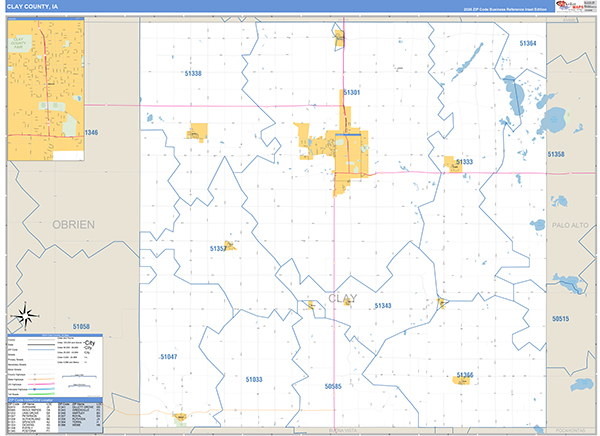Select ZIP code label 51033

[254, 380]
